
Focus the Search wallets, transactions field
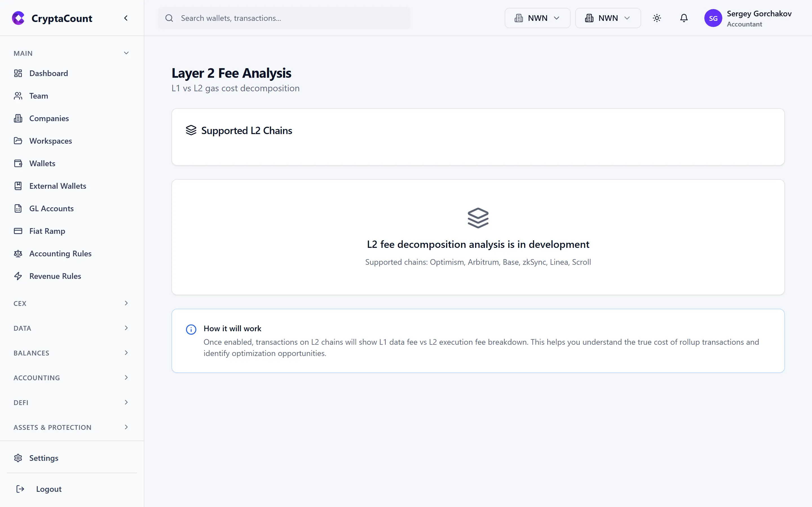(288, 18)
